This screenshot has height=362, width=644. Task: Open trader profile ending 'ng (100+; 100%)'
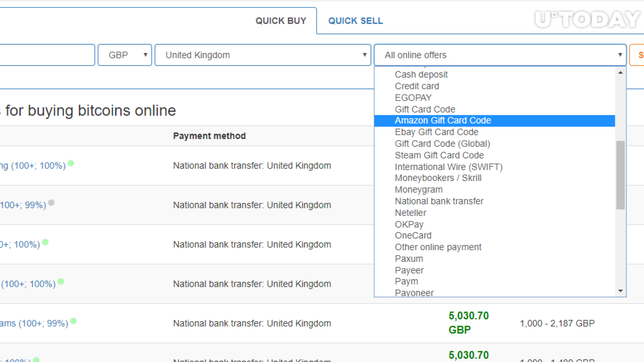point(33,166)
